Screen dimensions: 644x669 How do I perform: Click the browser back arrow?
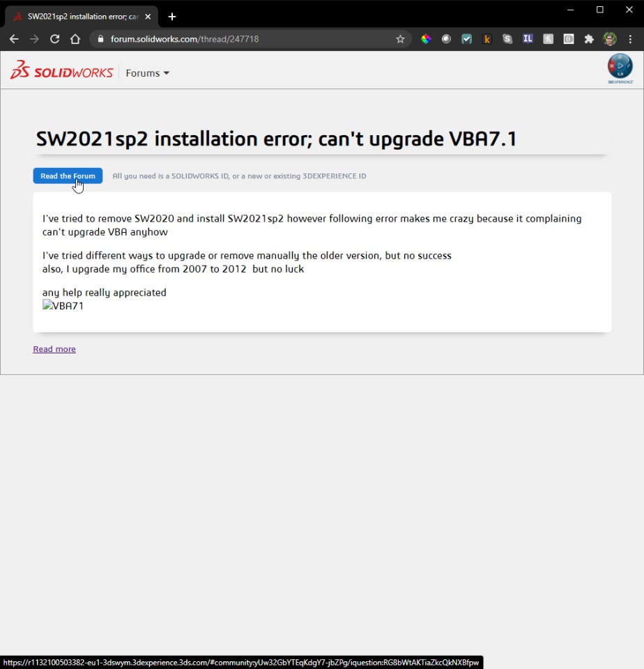(14, 39)
